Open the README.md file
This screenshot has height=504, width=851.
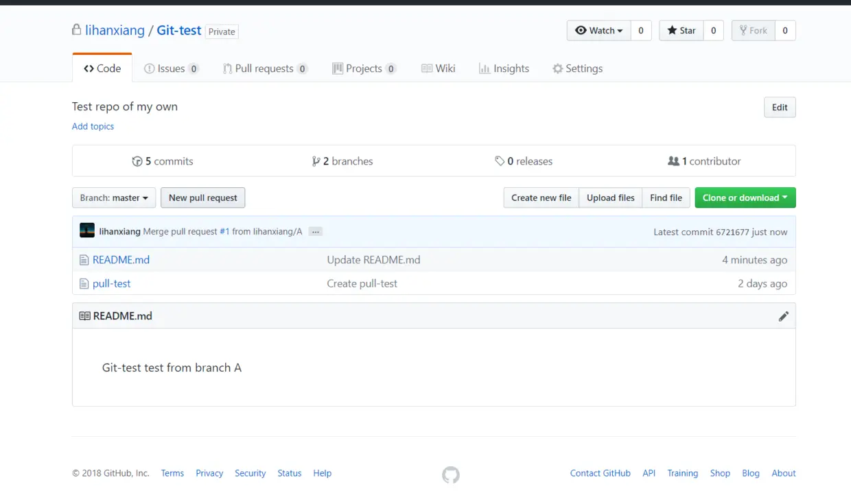(121, 260)
